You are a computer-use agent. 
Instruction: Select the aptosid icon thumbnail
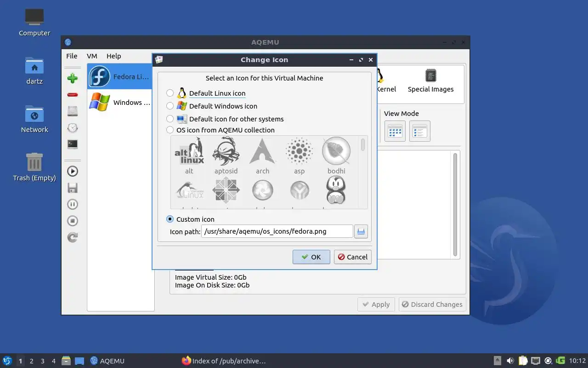pyautogui.click(x=226, y=156)
